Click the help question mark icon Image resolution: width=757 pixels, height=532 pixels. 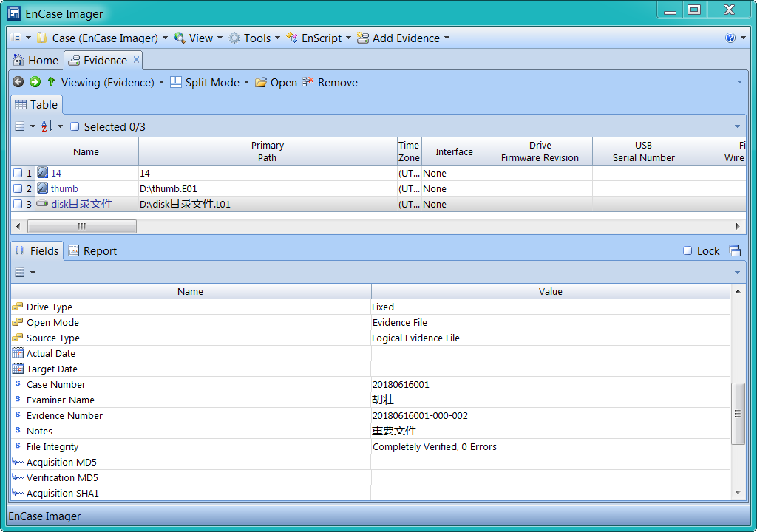point(730,38)
